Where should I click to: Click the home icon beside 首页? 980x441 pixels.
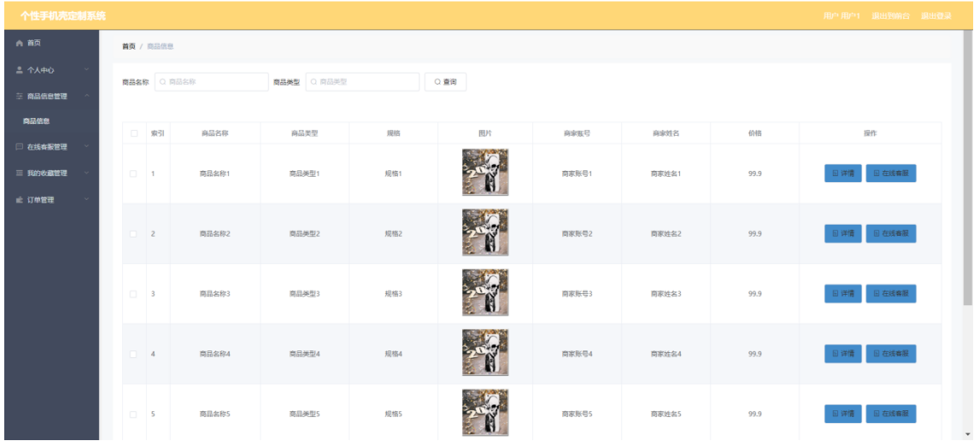click(x=20, y=44)
